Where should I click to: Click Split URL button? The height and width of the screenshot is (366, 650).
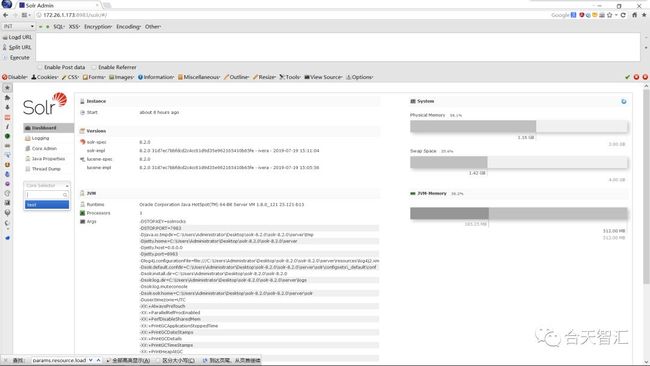[17, 47]
